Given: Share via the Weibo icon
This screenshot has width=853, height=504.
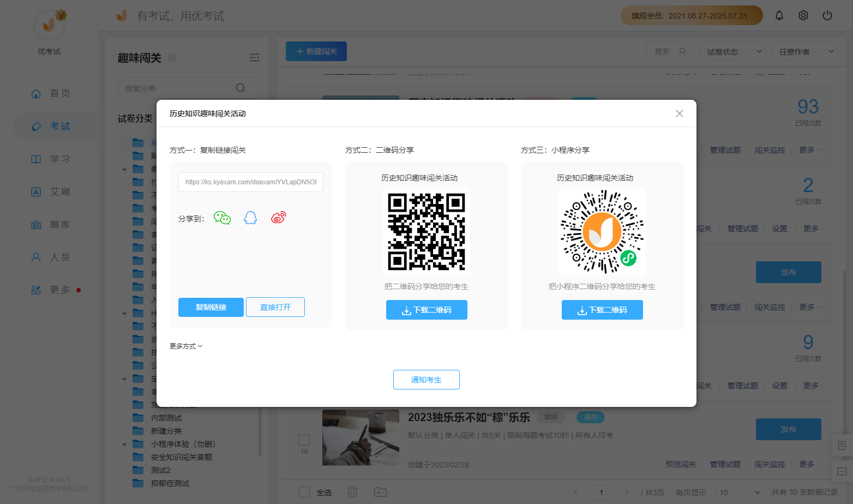Looking at the screenshot, I should (x=278, y=218).
